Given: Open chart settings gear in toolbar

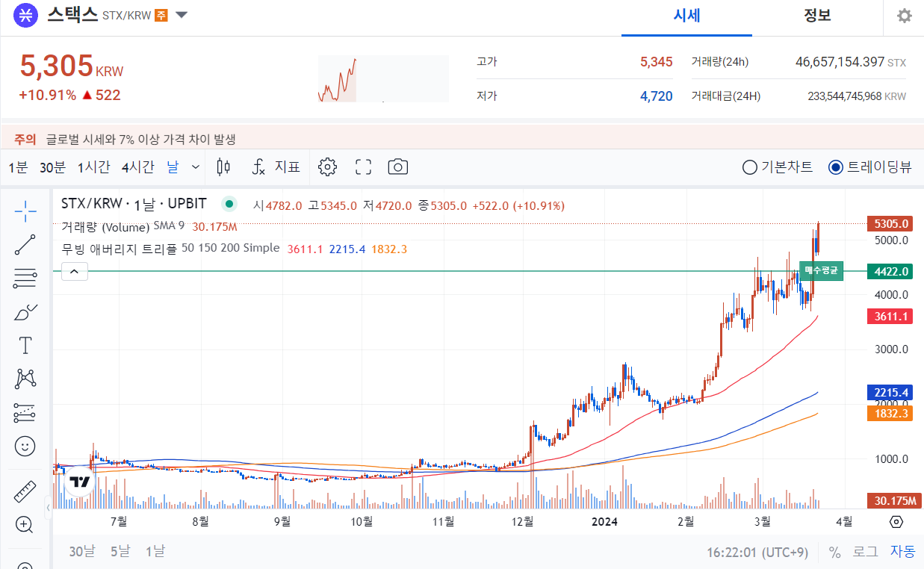Looking at the screenshot, I should click(327, 167).
